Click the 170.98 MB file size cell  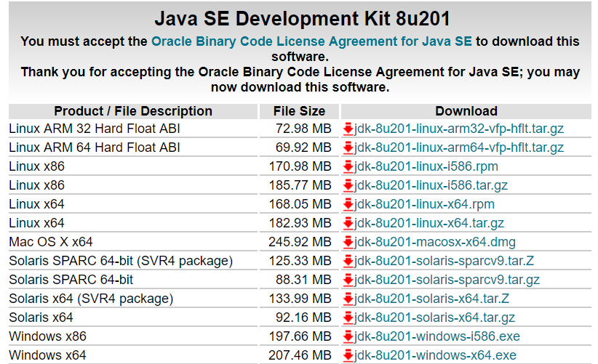(x=300, y=167)
